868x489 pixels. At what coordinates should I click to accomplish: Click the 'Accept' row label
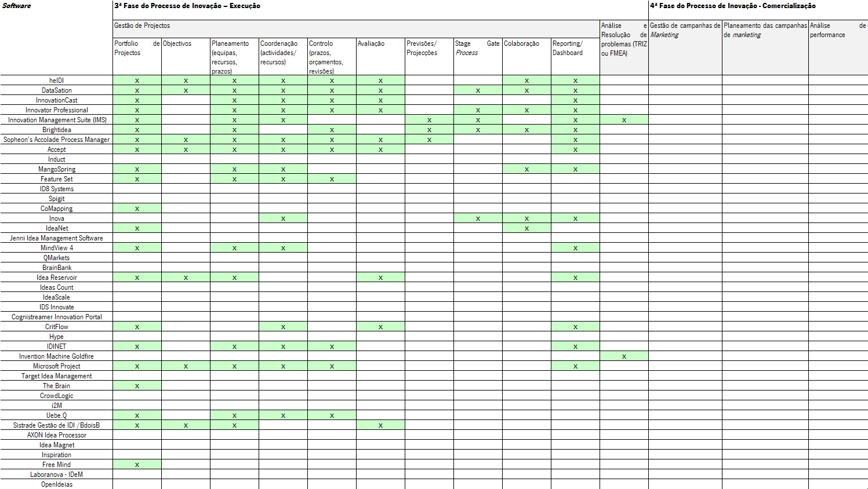click(57, 149)
